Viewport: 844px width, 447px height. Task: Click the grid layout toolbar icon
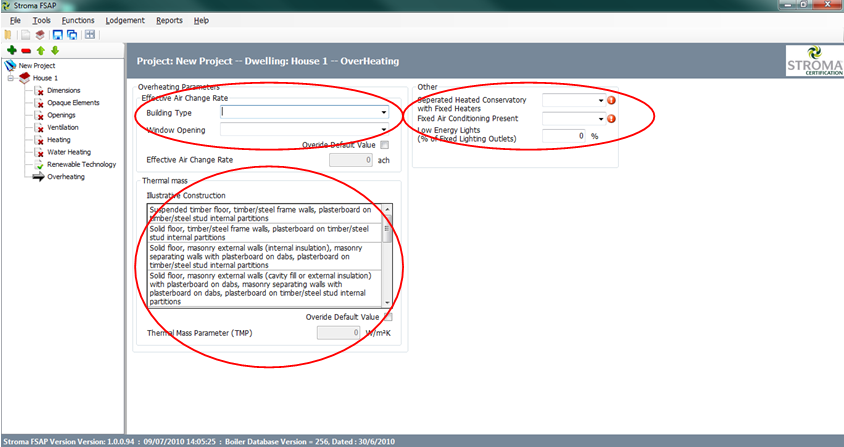point(90,35)
